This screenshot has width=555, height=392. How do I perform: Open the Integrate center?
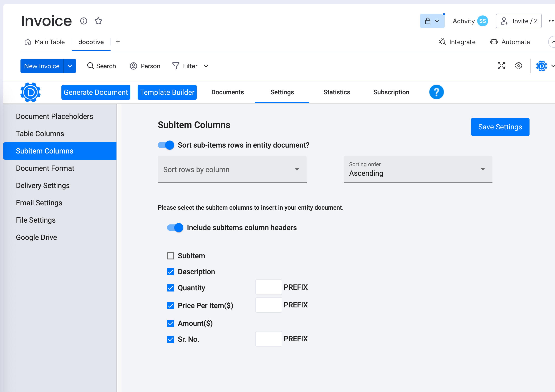coord(457,42)
